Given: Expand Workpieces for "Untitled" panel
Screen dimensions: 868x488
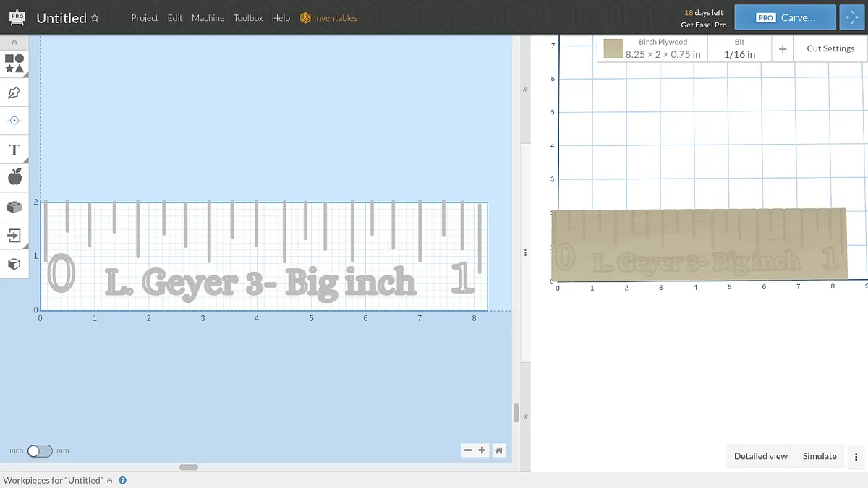Looking at the screenshot, I should click(110, 480).
